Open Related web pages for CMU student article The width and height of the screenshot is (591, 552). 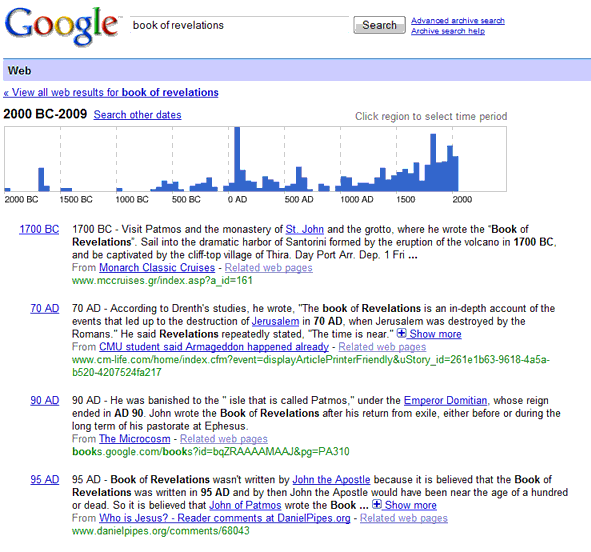click(382, 347)
